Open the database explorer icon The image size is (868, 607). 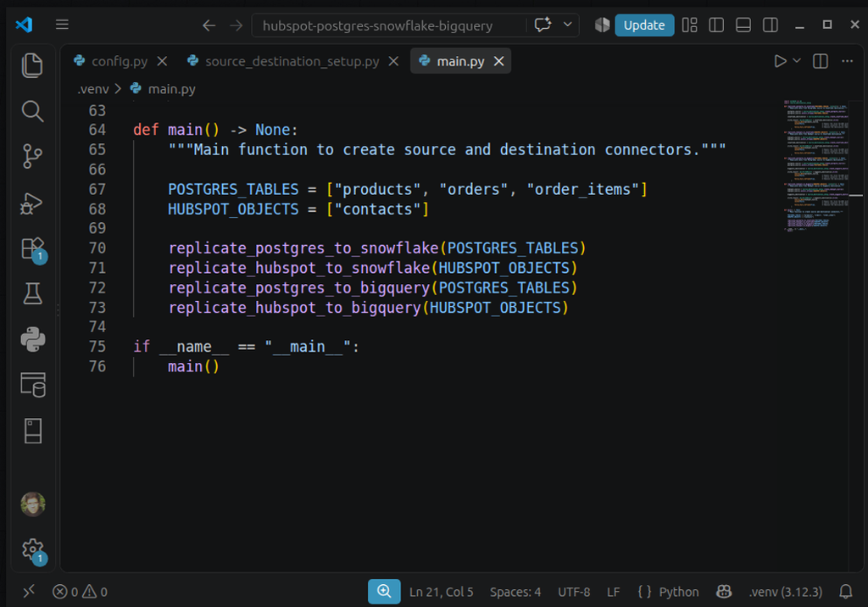point(33,384)
